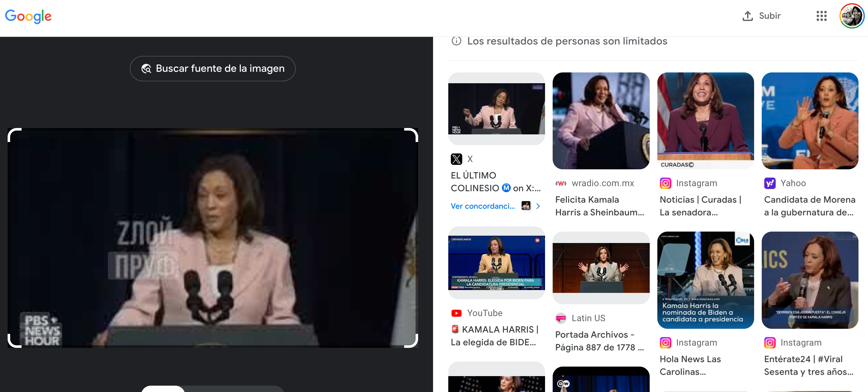
Task: Click Buscar fuente de la imagen button
Action: [213, 69]
